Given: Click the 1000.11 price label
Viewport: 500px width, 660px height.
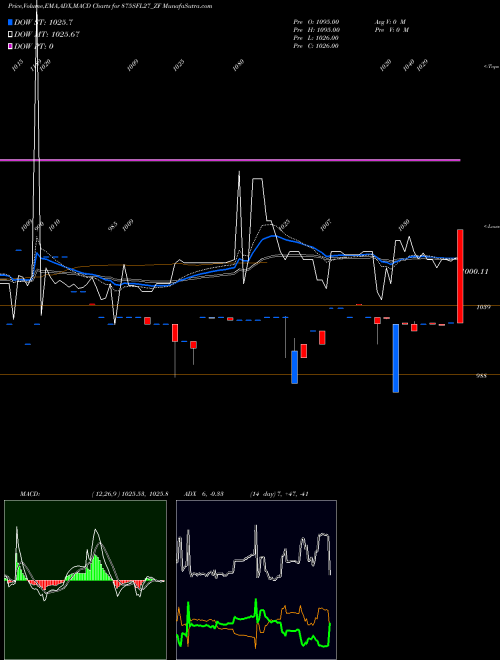Looking at the screenshot, I should (x=475, y=271).
